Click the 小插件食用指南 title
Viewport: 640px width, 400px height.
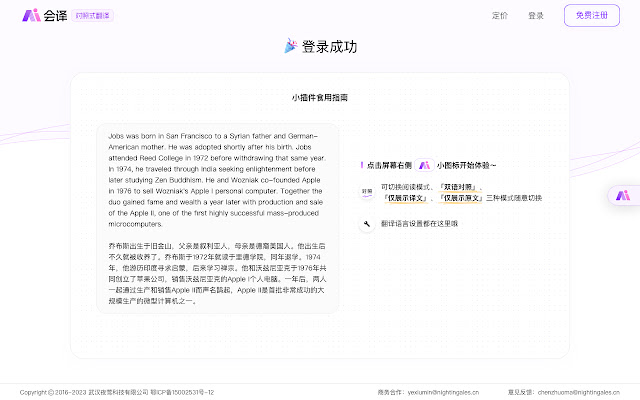(320, 98)
